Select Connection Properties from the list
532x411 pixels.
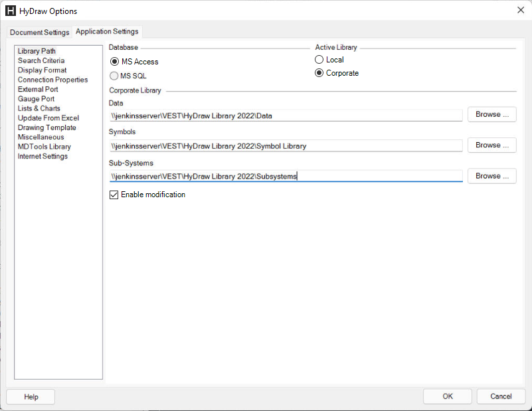[x=52, y=80]
